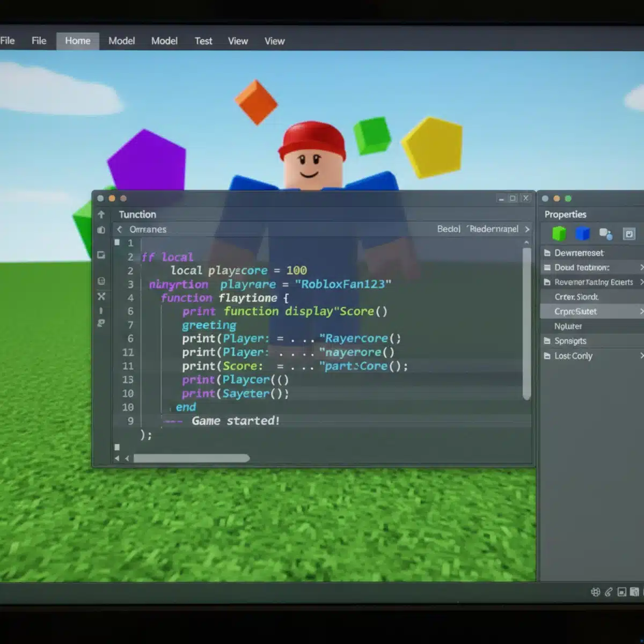Click the globe icon in the script editor sidebar
644x644 pixels.
tap(101, 281)
